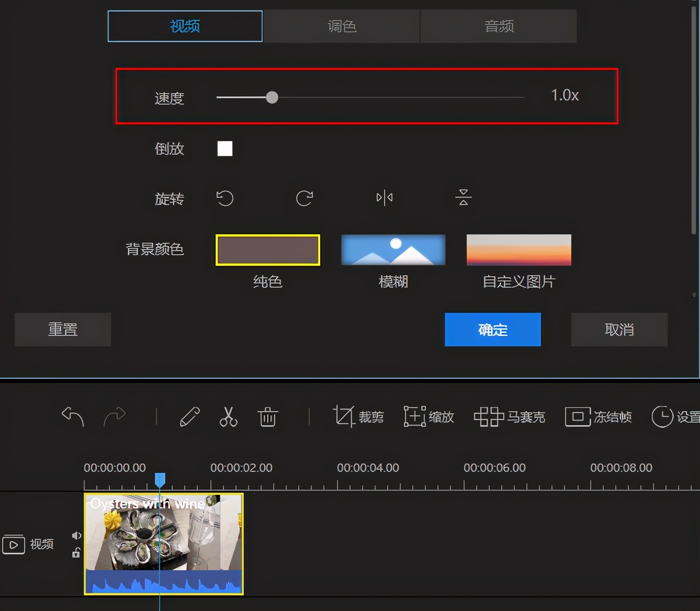Screen dimensions: 700x611
Task: Select the split scissors tool
Action: coord(228,417)
